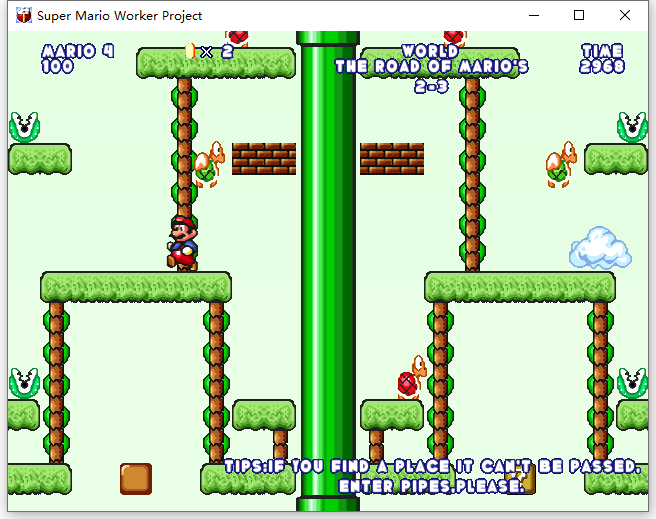Image resolution: width=656 pixels, height=519 pixels.
Task: Click the wide grass platform under cloud
Action: (x=520, y=287)
